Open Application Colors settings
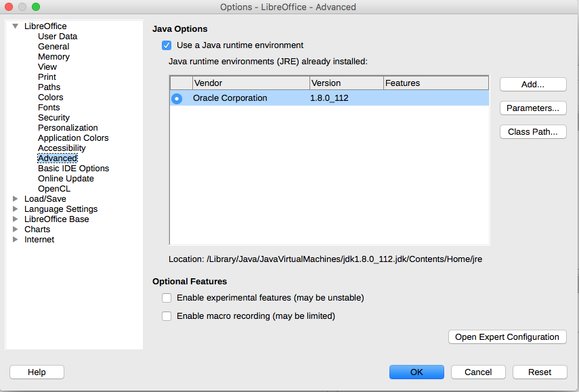 (73, 137)
